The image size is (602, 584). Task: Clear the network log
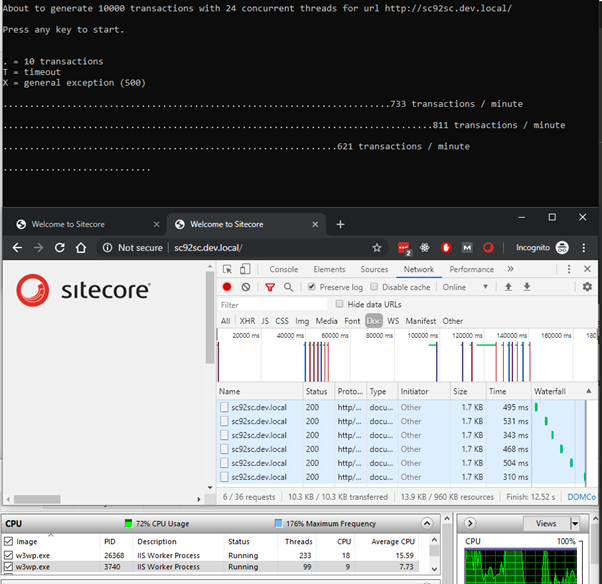(246, 287)
